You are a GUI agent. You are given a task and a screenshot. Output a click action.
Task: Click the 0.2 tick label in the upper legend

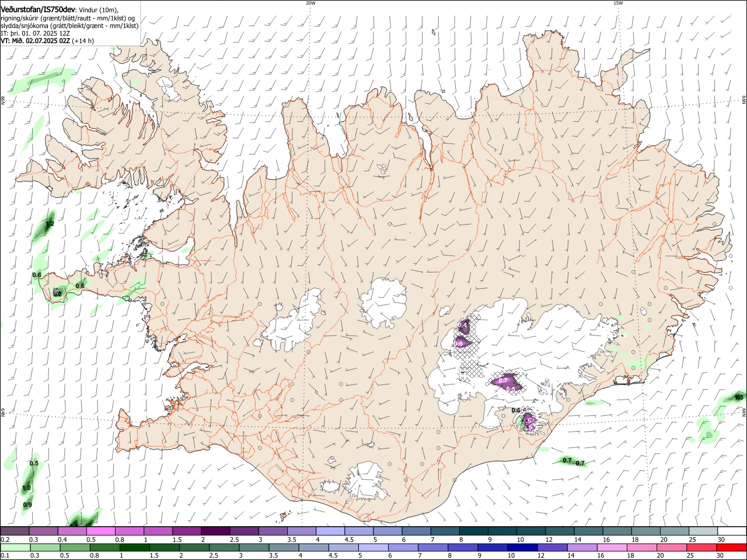tap(5, 540)
